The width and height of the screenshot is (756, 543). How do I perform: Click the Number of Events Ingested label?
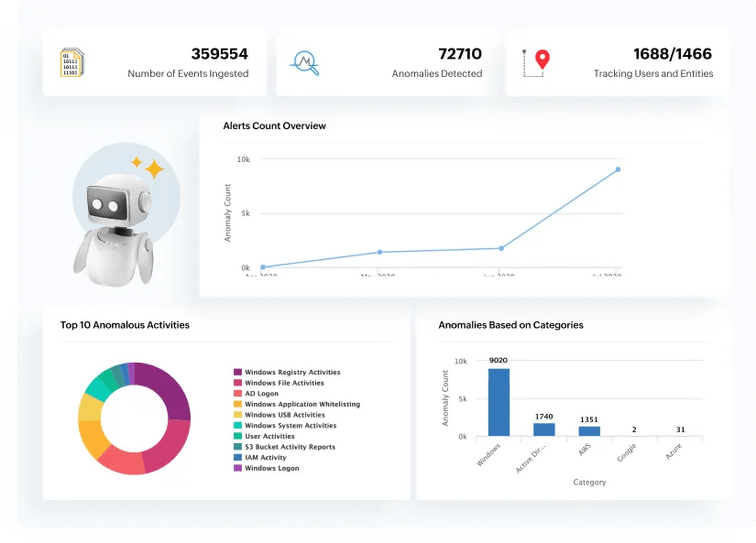point(188,74)
